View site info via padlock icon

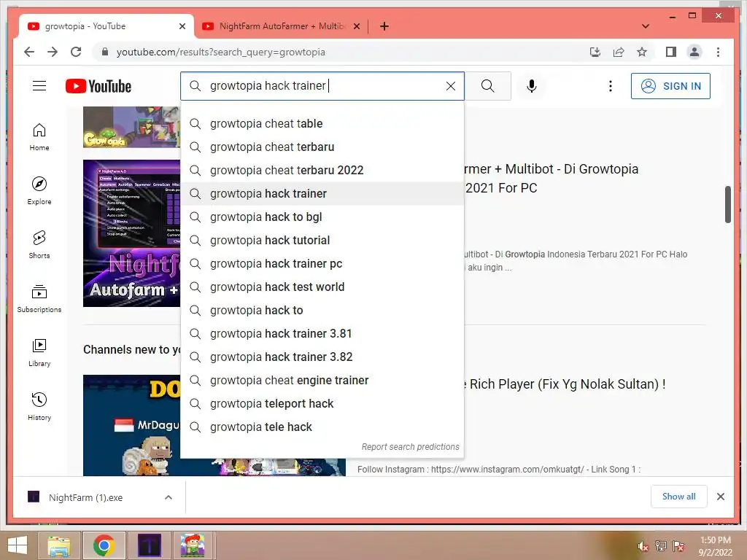click(105, 52)
